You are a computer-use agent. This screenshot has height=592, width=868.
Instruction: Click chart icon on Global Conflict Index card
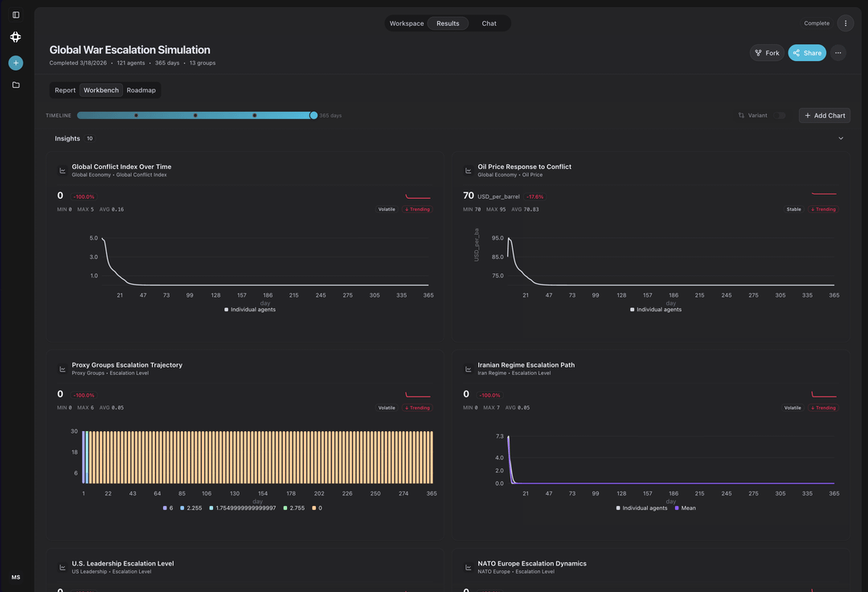coord(63,171)
